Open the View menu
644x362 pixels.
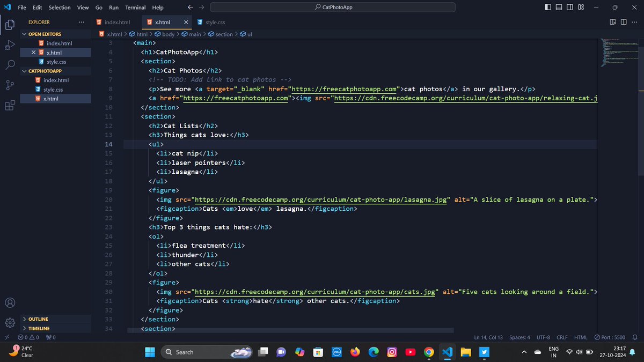[x=83, y=8]
